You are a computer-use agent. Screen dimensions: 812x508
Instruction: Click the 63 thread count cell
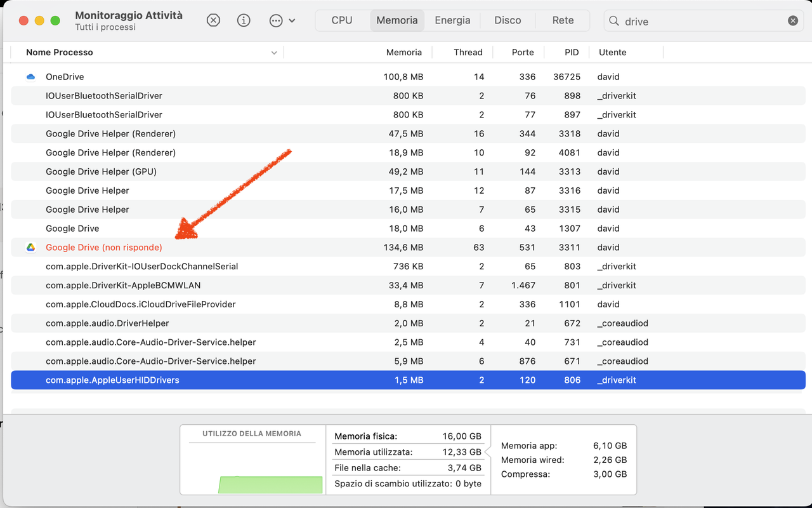coord(478,248)
